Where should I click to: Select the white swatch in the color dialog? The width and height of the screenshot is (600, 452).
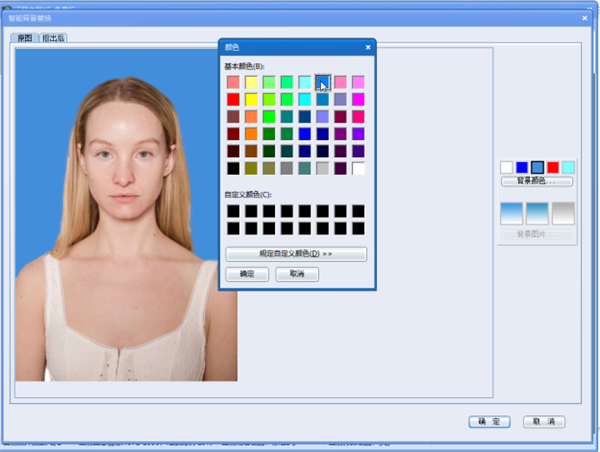pos(358,168)
